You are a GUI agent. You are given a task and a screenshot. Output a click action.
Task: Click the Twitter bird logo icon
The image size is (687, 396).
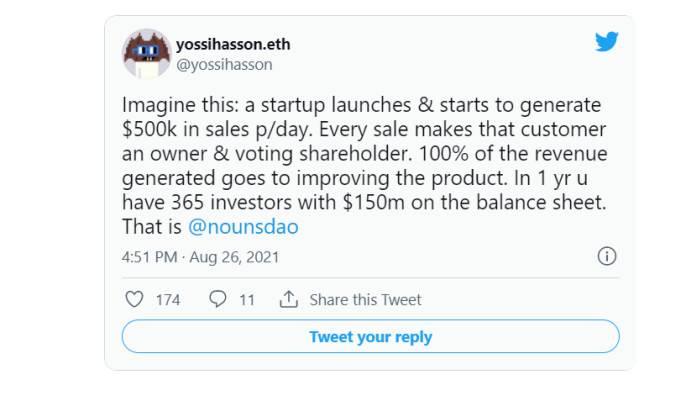pos(606,42)
